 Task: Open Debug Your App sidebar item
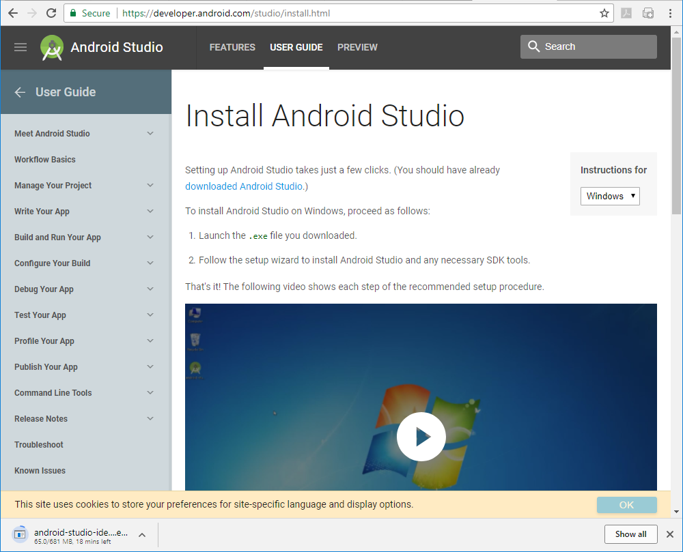pyautogui.click(x=44, y=289)
